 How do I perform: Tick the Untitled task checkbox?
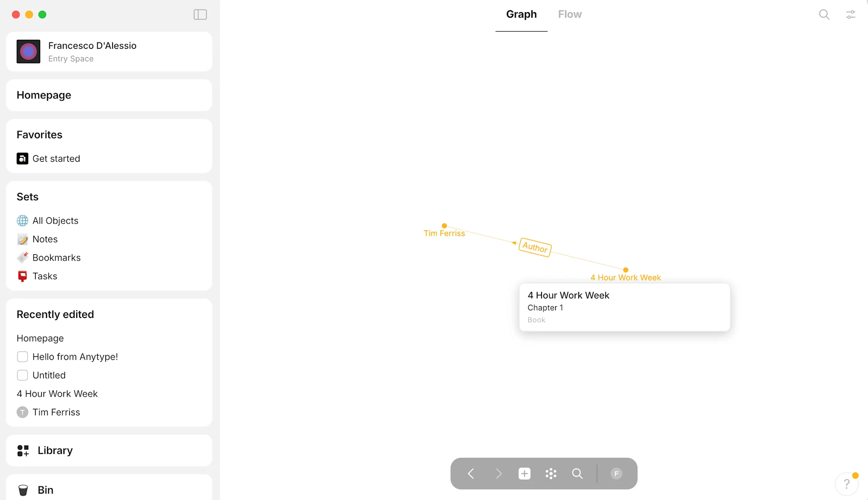[x=22, y=375]
